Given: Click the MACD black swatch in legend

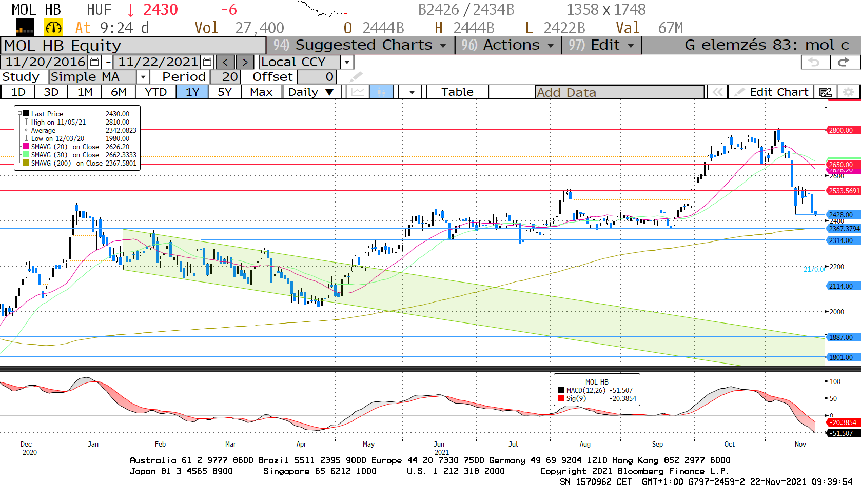Looking at the screenshot, I should click(561, 390).
